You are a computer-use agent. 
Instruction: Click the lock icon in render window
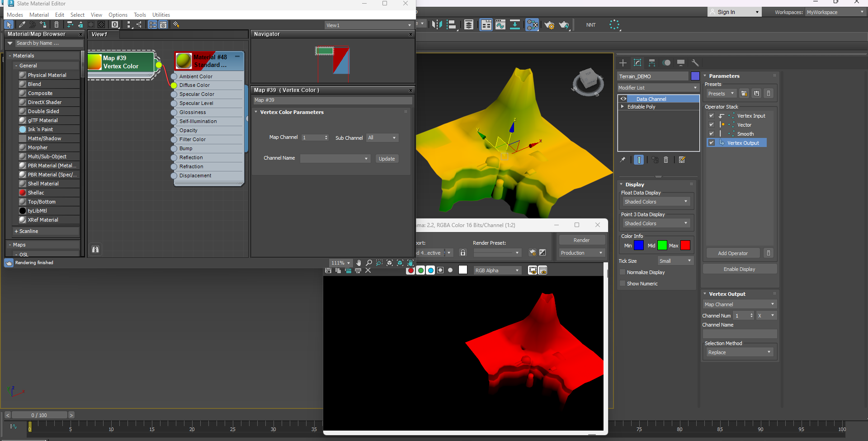[x=463, y=253]
